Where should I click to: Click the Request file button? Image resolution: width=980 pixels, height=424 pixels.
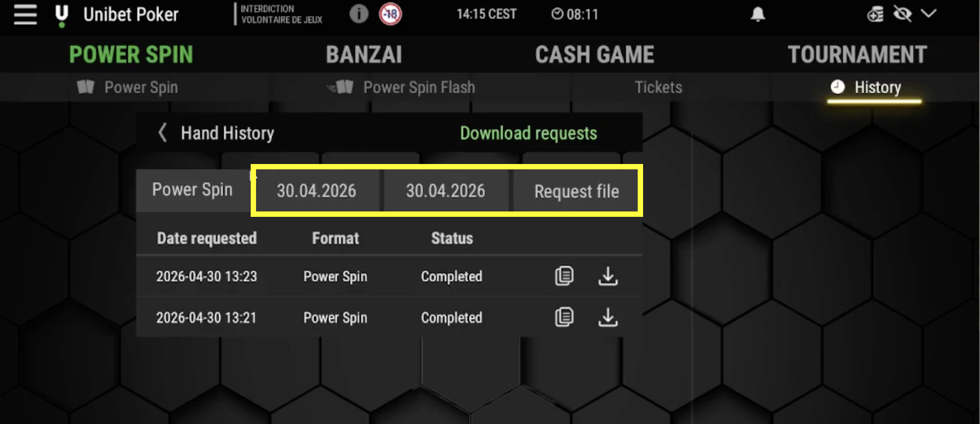click(576, 192)
